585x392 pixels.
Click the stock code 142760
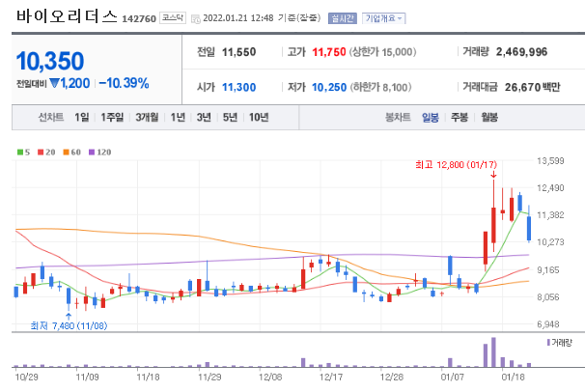[139, 18]
